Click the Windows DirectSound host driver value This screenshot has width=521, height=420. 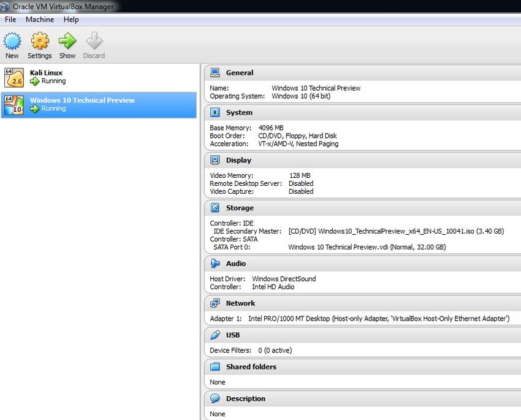pos(284,279)
